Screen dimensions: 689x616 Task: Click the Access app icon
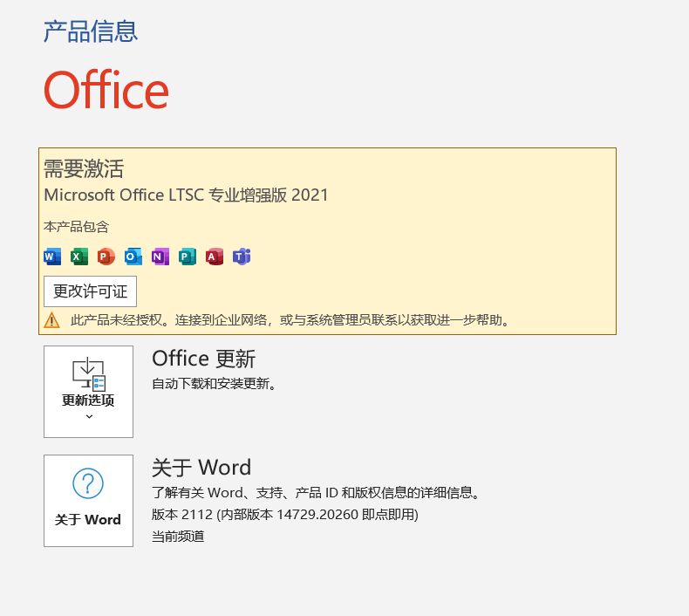pyautogui.click(x=215, y=257)
